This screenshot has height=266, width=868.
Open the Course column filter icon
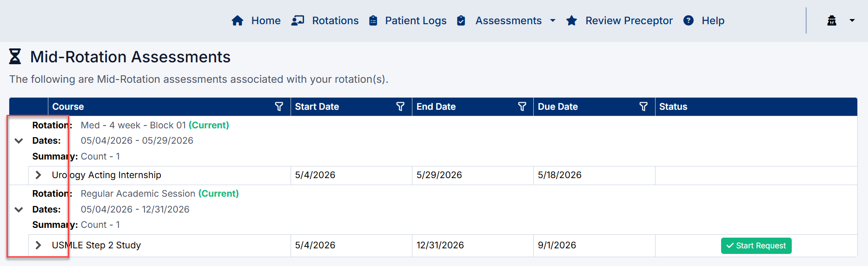point(279,106)
